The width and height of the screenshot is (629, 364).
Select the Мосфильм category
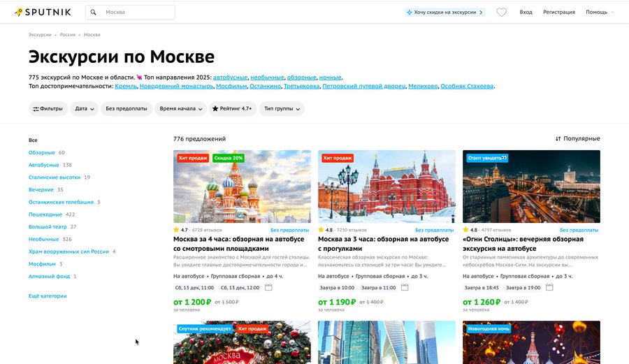coord(42,264)
